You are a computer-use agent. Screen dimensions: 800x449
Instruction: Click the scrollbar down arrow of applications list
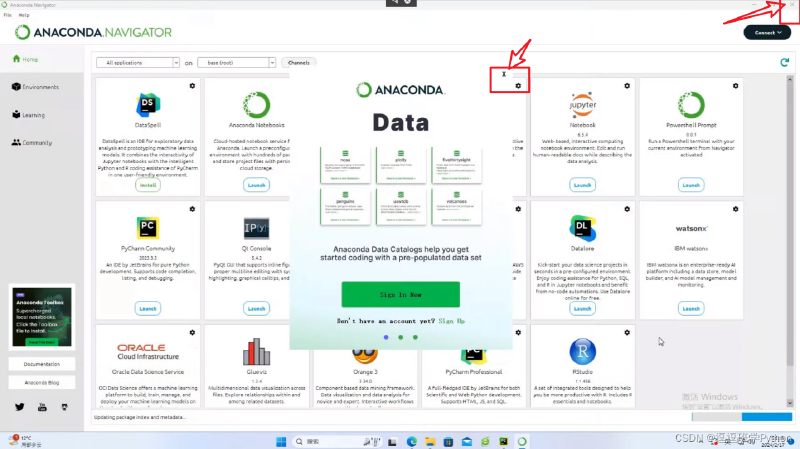(790, 403)
